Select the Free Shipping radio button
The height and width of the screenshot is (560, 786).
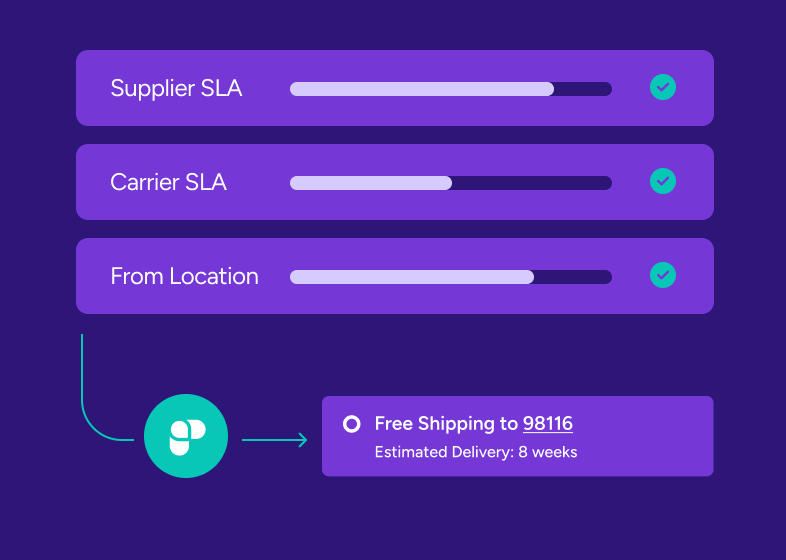coord(351,424)
